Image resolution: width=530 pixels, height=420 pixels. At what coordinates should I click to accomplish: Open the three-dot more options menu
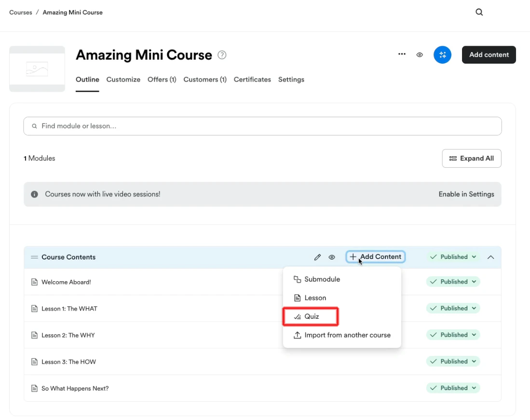click(402, 54)
